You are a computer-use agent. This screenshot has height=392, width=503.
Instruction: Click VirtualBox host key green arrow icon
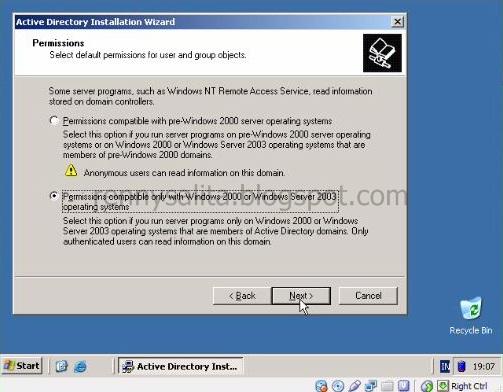(443, 386)
